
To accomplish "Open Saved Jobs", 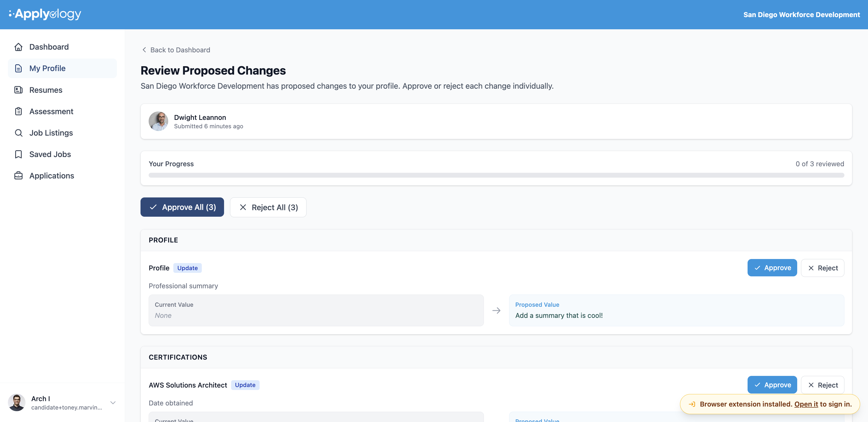I will tap(62, 154).
